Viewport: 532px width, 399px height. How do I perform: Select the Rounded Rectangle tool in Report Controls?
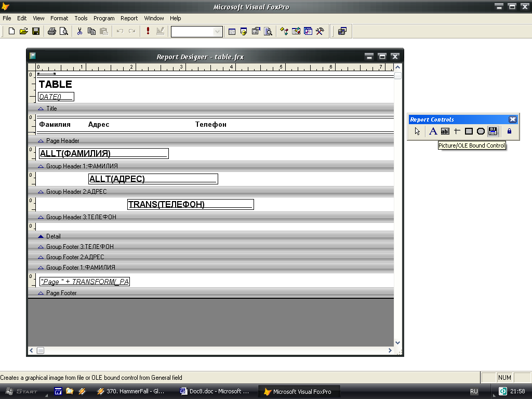pyautogui.click(x=481, y=131)
